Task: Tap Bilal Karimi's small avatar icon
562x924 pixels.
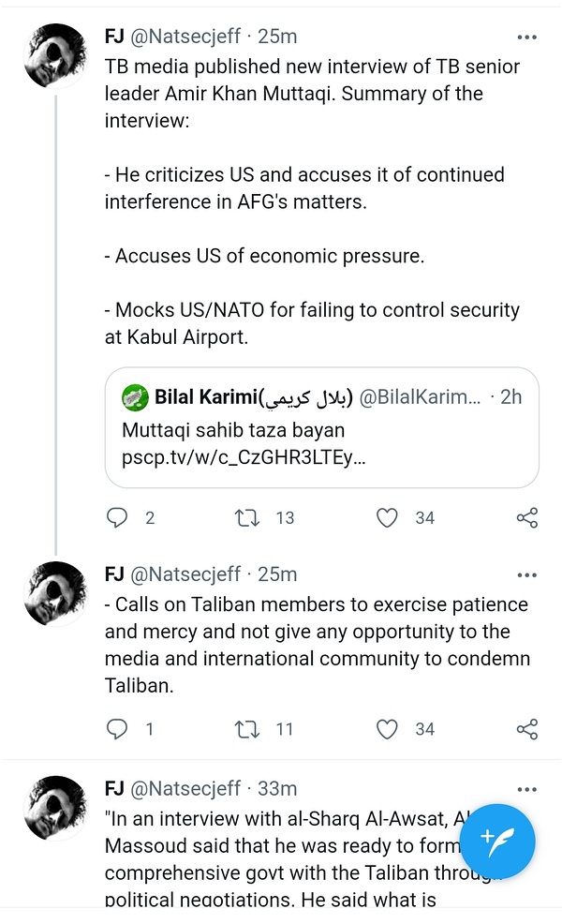Action: 136,396
